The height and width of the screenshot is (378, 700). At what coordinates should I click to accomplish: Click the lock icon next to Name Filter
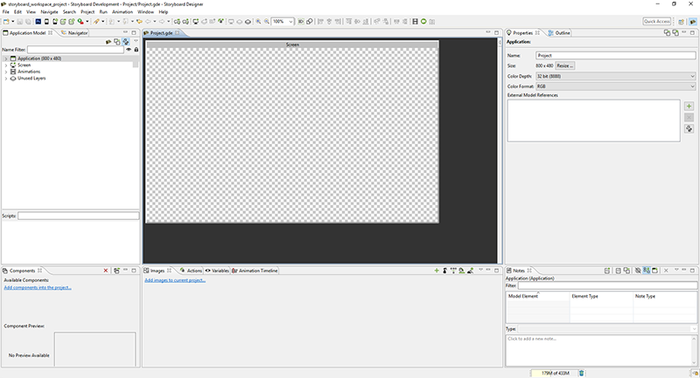click(x=136, y=50)
